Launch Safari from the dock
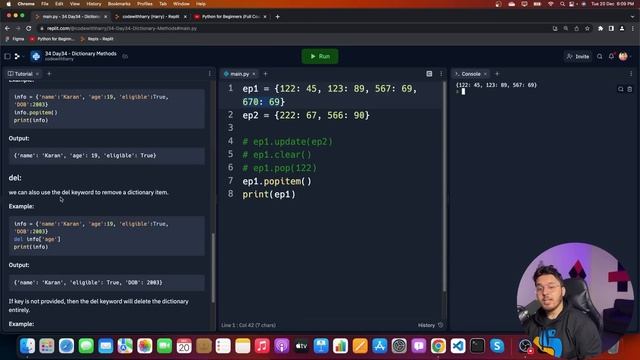 point(67,346)
